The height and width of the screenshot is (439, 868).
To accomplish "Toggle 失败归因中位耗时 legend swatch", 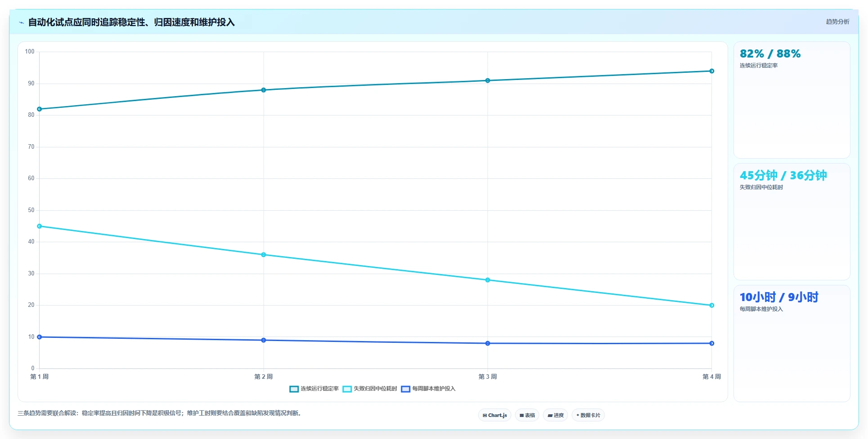I will (x=347, y=389).
